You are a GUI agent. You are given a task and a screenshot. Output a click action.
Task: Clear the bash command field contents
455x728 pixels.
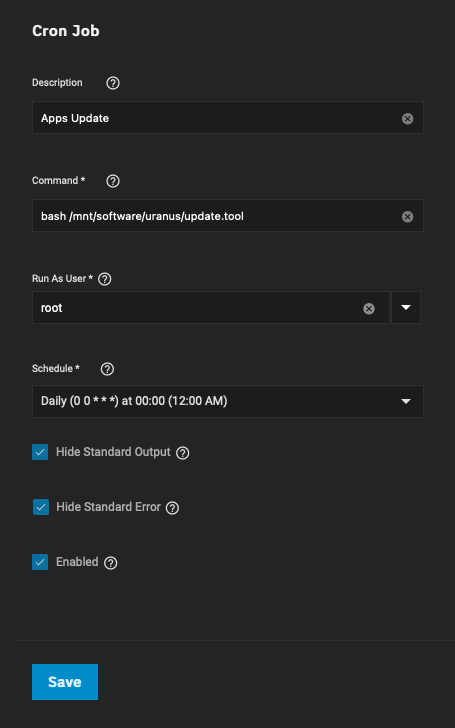(408, 217)
